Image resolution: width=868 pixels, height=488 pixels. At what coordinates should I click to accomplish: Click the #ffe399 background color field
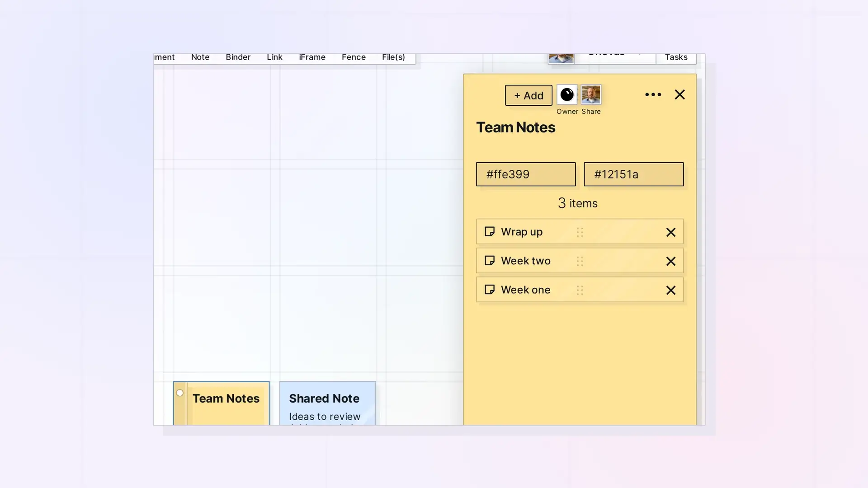tap(526, 174)
